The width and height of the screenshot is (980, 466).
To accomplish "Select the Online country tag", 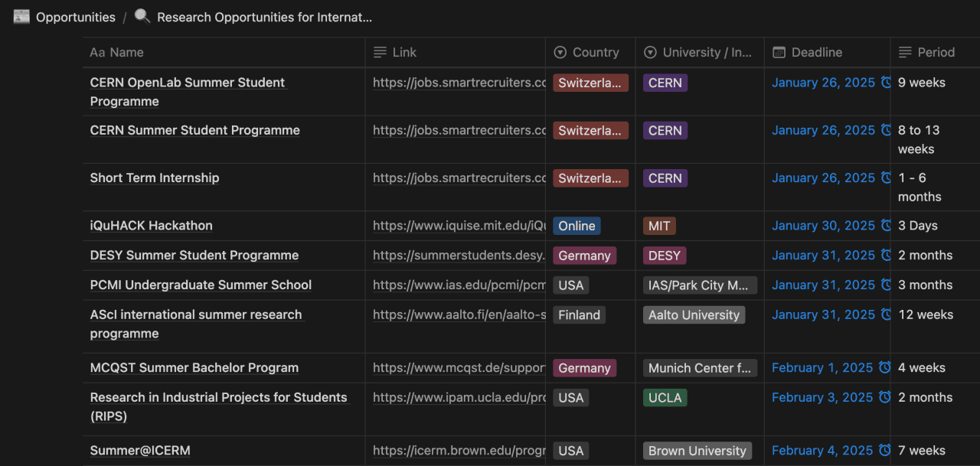I will [577, 226].
